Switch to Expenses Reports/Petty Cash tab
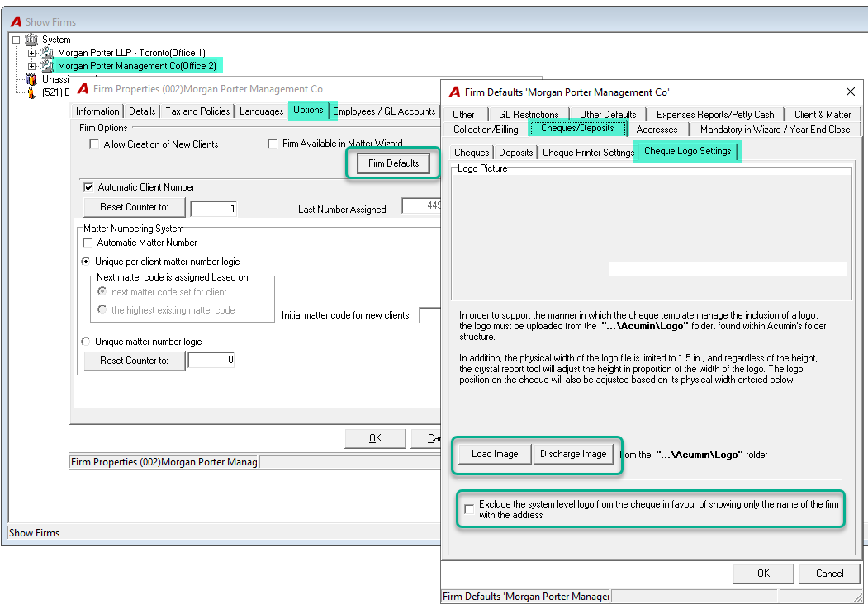The height and width of the screenshot is (609, 868). [715, 115]
